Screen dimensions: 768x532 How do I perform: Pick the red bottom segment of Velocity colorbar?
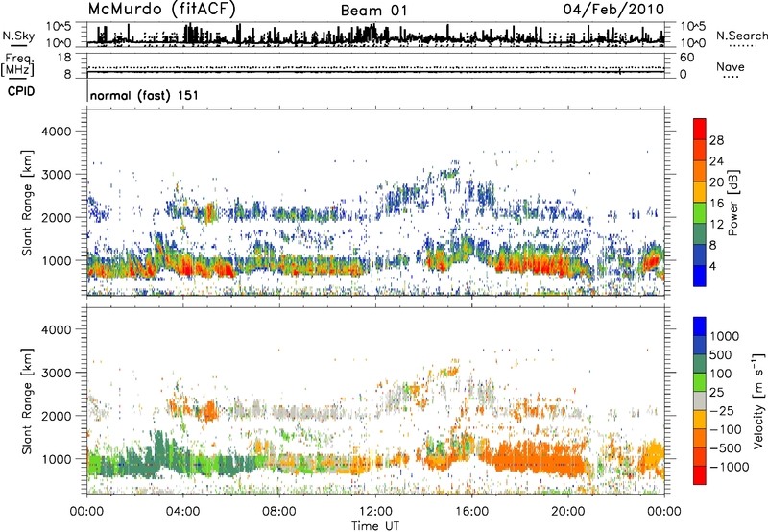[x=700, y=475]
